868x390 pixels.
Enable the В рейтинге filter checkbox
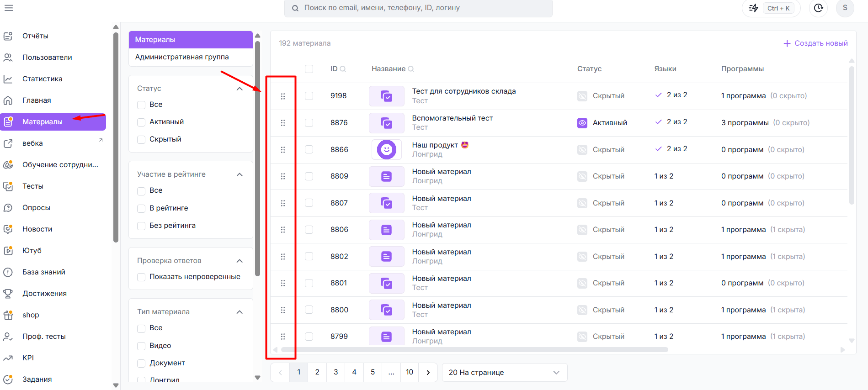click(141, 208)
